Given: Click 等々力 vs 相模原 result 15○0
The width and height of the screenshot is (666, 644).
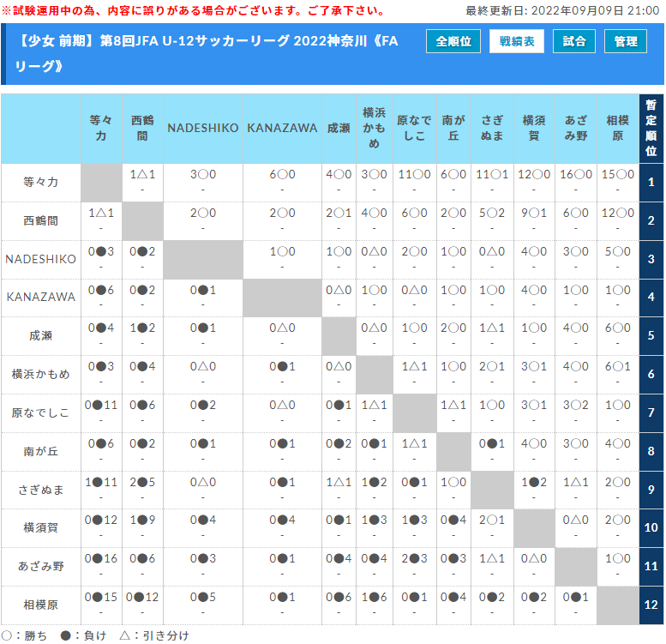Looking at the screenshot, I should click(618, 175).
